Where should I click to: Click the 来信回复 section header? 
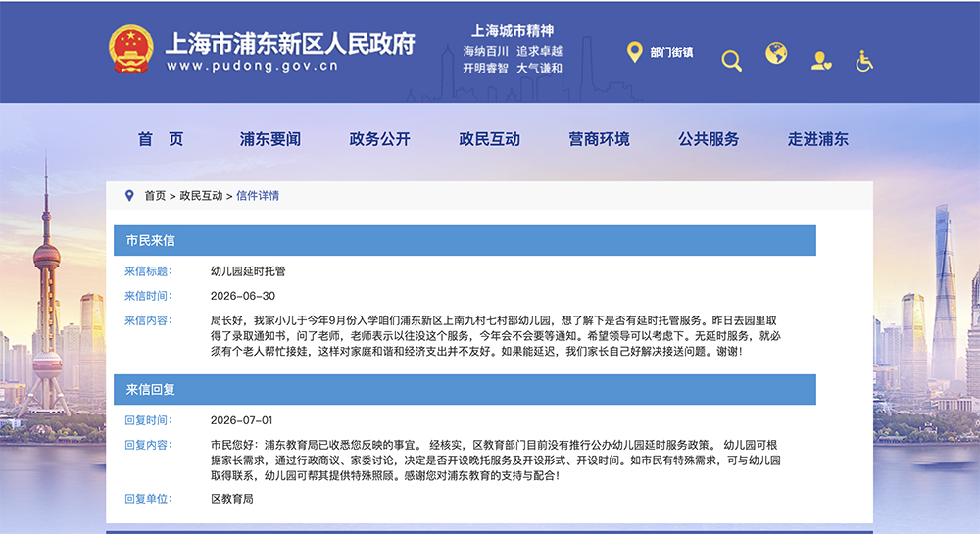(x=465, y=390)
